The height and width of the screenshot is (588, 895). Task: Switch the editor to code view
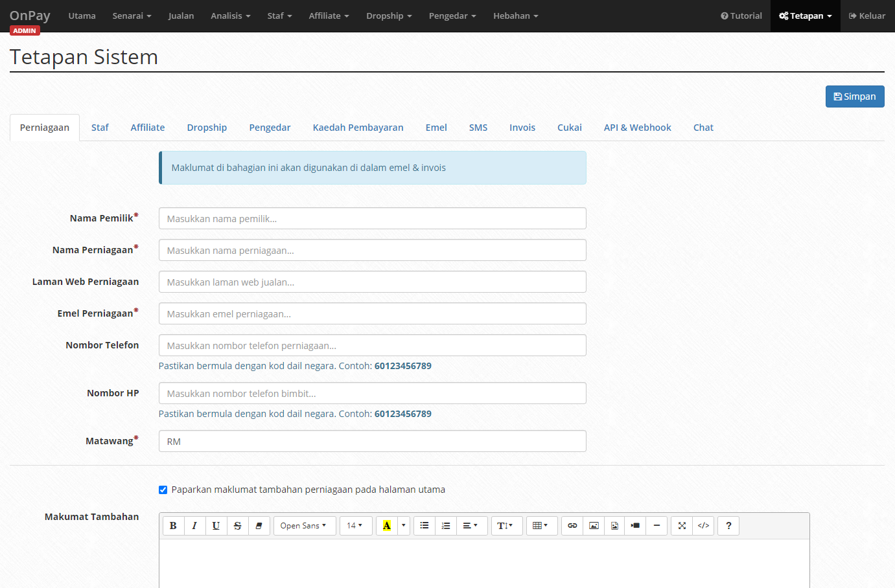(x=703, y=526)
